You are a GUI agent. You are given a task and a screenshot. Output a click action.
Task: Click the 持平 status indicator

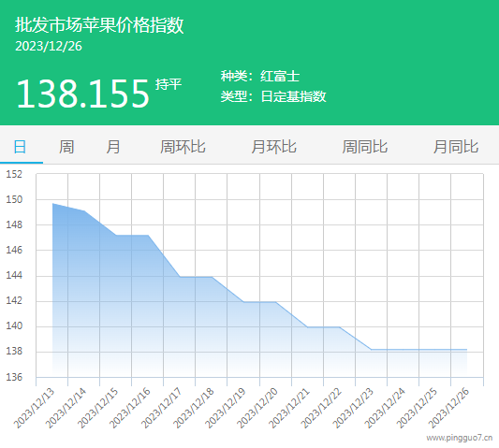click(169, 84)
